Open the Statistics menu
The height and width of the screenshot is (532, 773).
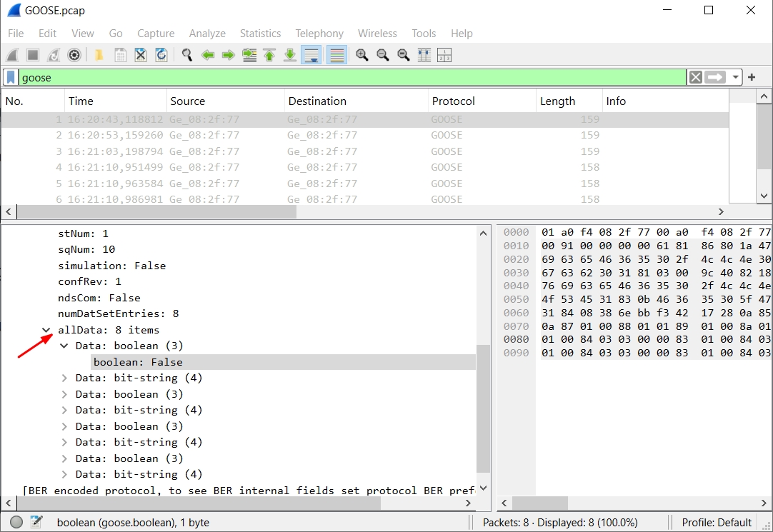tap(260, 34)
